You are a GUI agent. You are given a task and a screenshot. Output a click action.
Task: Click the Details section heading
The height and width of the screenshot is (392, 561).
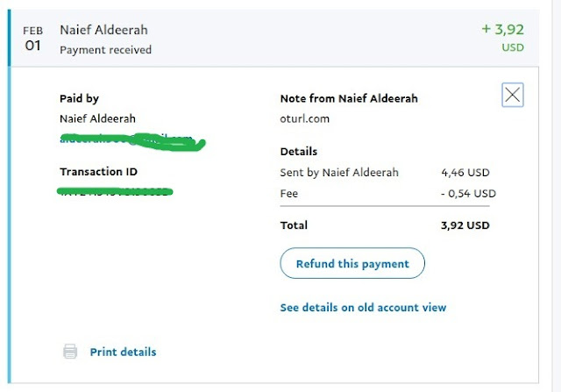click(298, 152)
